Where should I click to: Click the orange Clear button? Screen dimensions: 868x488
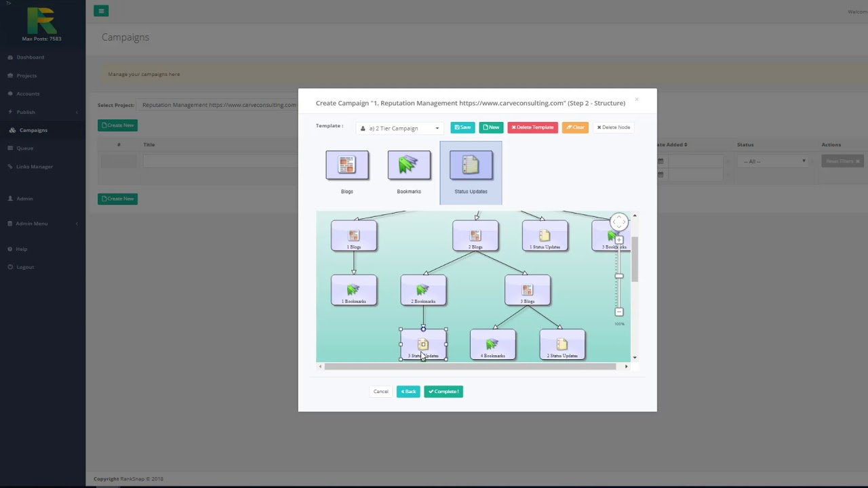click(x=575, y=127)
